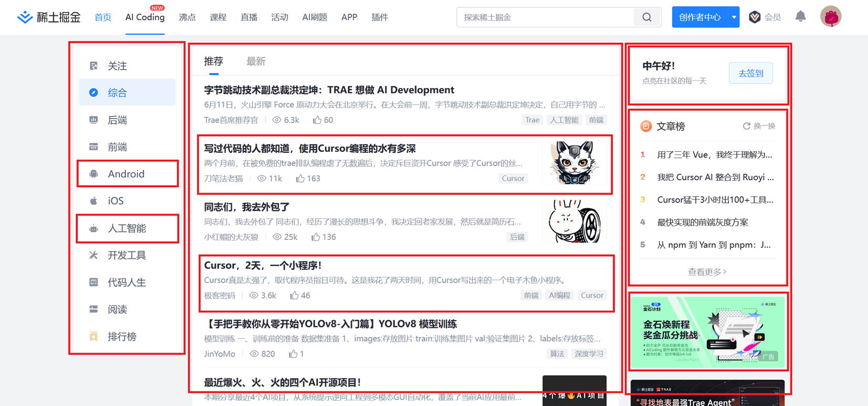This screenshot has height=406, width=868.
Task: Click the 排行榜 bookmark icon
Action: (x=94, y=336)
